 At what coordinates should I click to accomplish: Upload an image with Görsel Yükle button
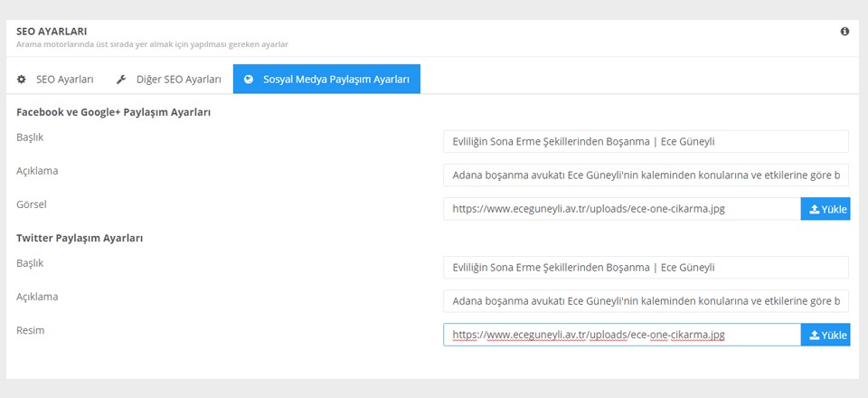[x=826, y=209]
